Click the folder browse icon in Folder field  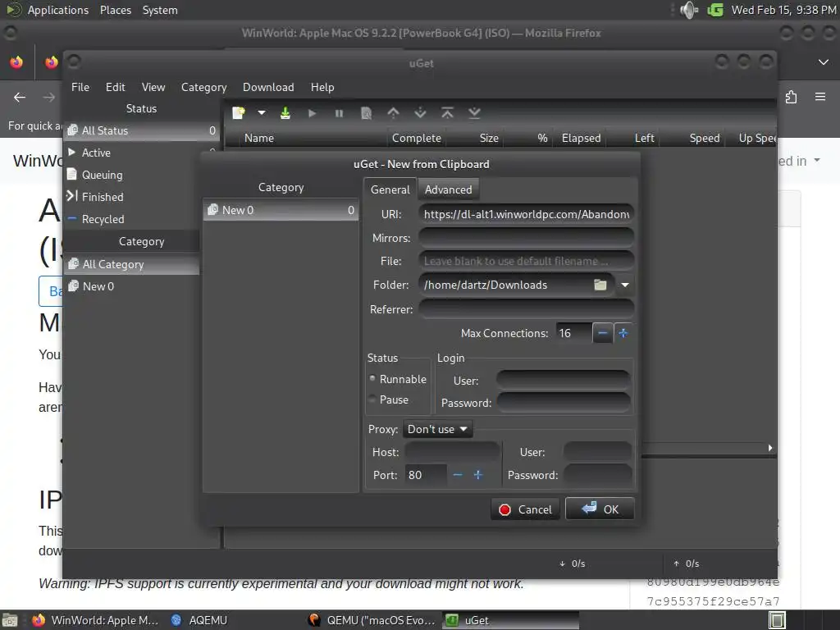[600, 285]
